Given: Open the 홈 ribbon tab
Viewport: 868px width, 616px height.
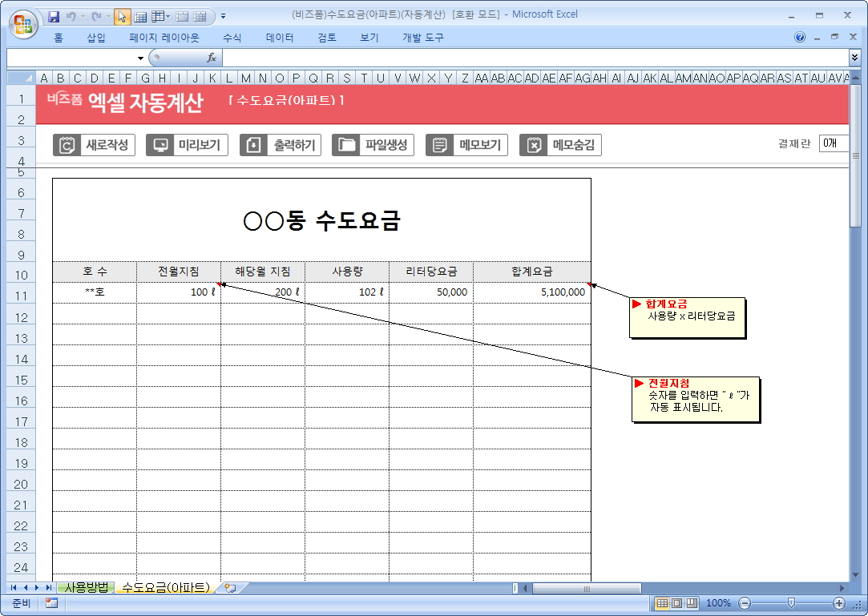Looking at the screenshot, I should (x=59, y=38).
